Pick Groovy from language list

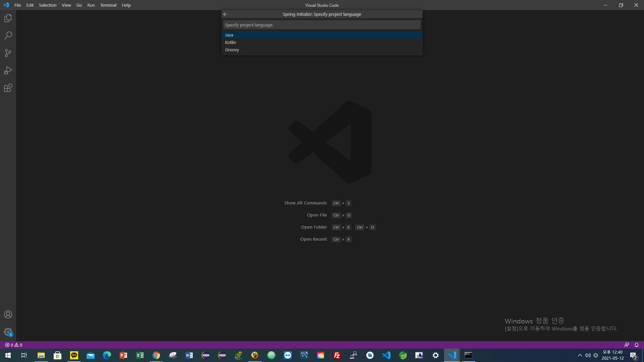pyautogui.click(x=232, y=50)
